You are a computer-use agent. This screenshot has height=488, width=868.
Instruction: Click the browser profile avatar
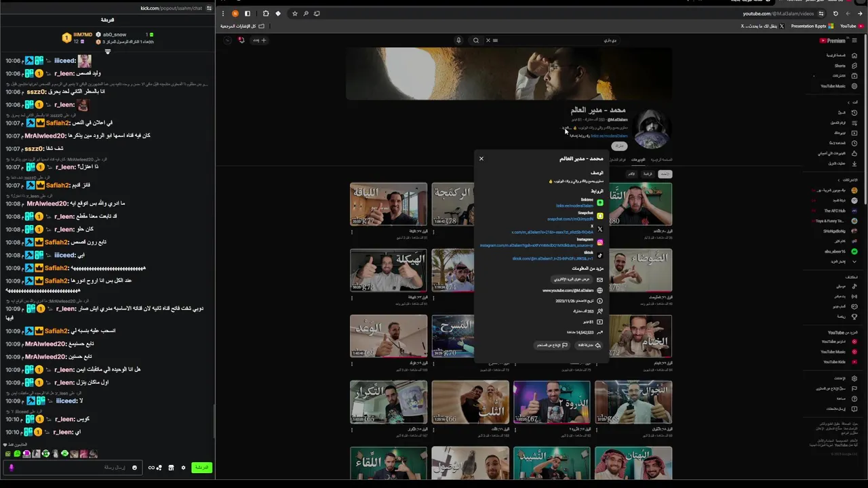coord(235,14)
